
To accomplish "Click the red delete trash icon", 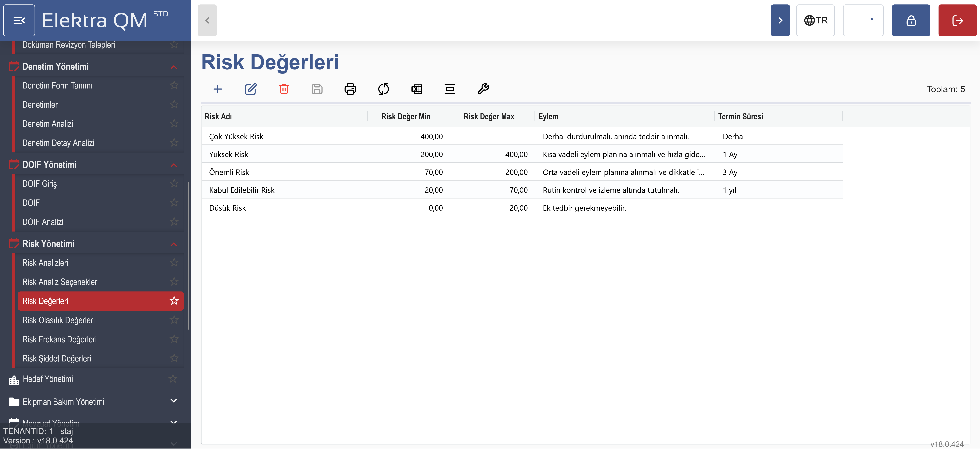I will [x=284, y=89].
